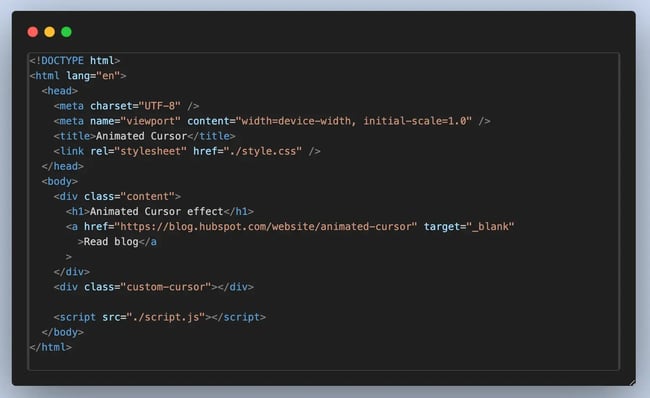Click the "./style.css" href value

[263, 151]
